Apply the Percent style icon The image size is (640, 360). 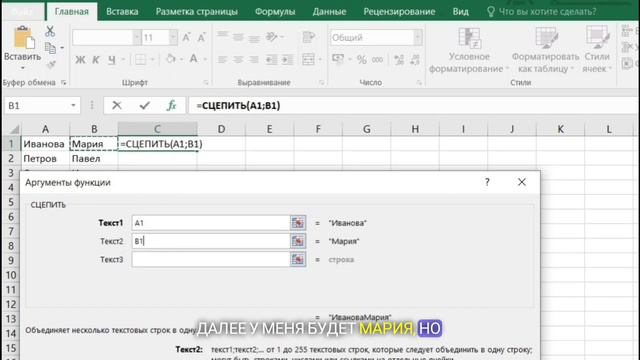(362, 60)
